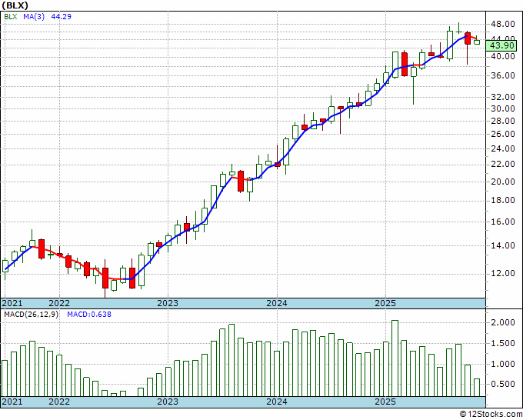Viewport: 523px width, 420px height.
Task: Click the 24.00 price axis label
Action: 503,148
